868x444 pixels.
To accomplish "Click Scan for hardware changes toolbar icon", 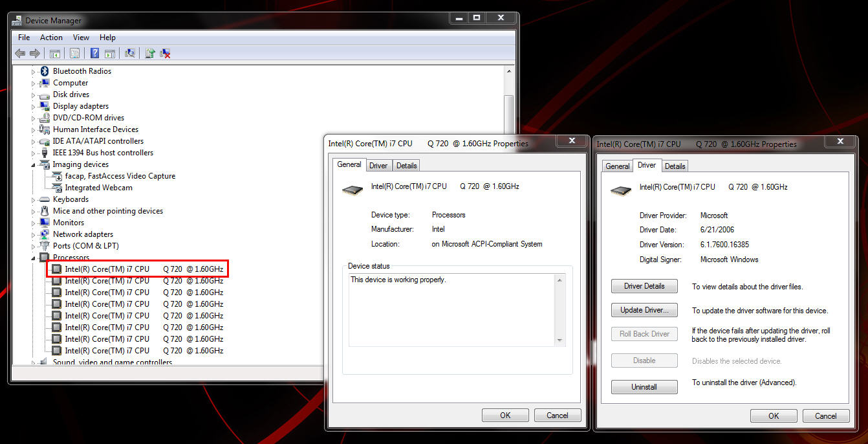I will [x=130, y=53].
